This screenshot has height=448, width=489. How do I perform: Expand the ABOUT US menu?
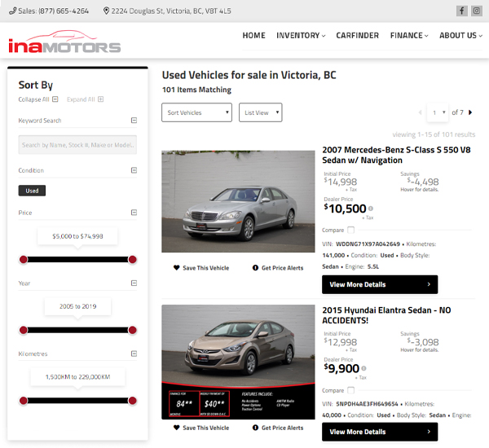pyautogui.click(x=461, y=36)
